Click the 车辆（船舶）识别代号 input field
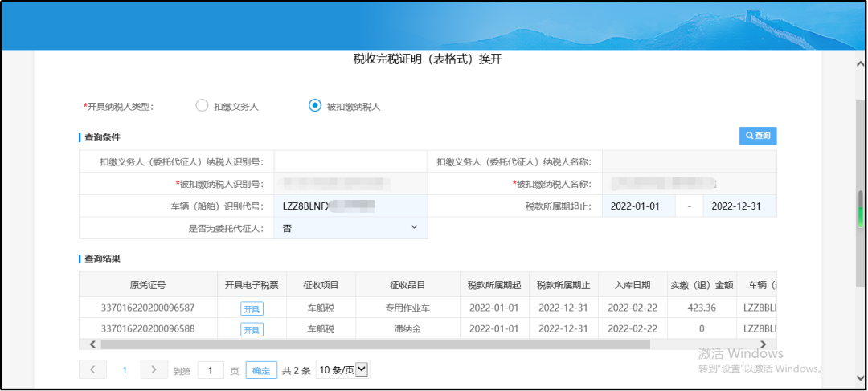The image size is (868, 391). [x=350, y=206]
